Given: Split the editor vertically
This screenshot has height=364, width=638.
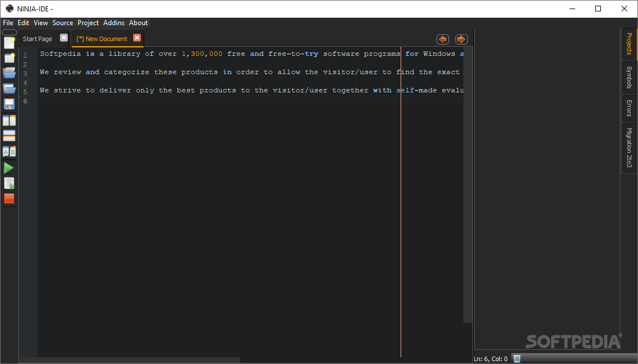Looking at the screenshot, I should click(x=9, y=120).
